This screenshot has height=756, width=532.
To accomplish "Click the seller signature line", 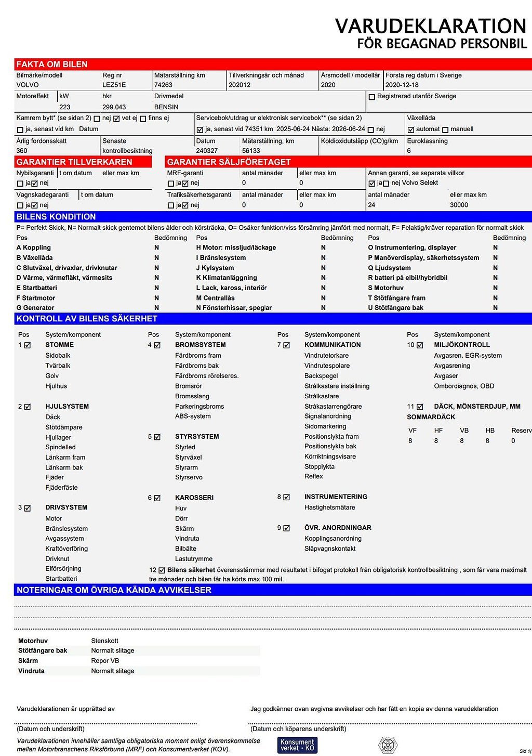I will [x=106, y=723].
